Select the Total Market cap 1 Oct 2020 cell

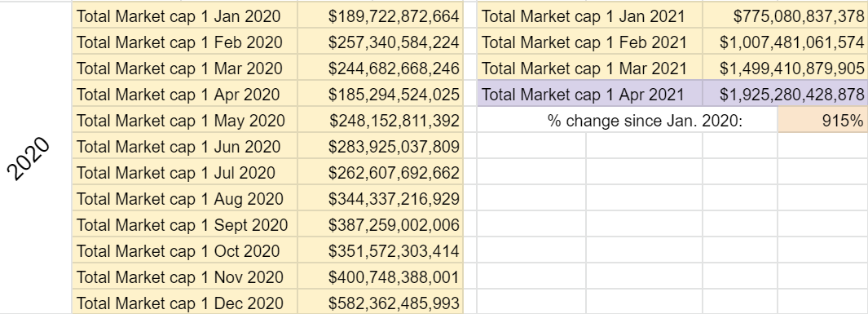(x=185, y=250)
